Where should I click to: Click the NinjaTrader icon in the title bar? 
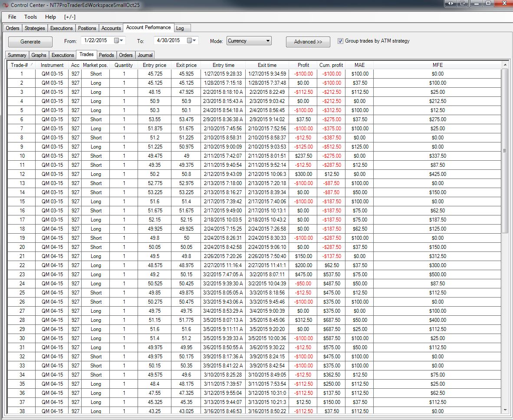pyautogui.click(x=5, y=5)
